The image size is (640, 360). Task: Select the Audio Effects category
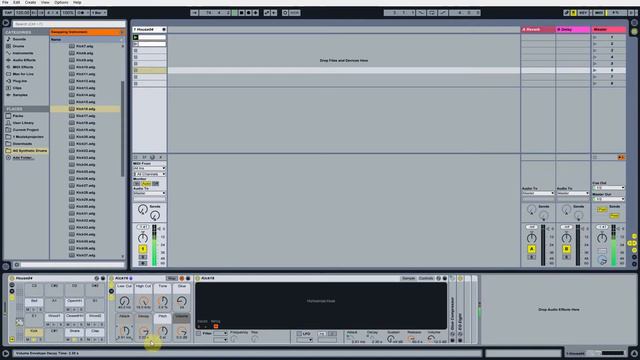click(24, 60)
